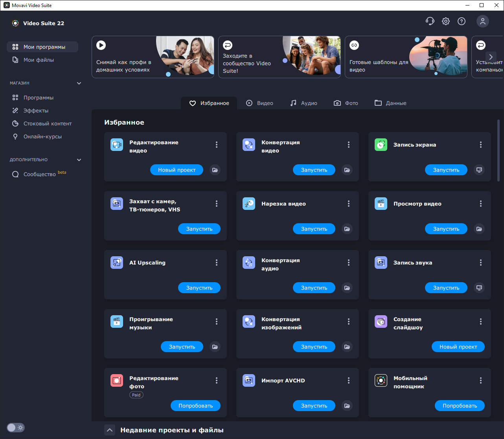Open options menu for Создание слайдшоу
Image resolution: width=504 pixels, height=439 pixels.
tap(481, 321)
